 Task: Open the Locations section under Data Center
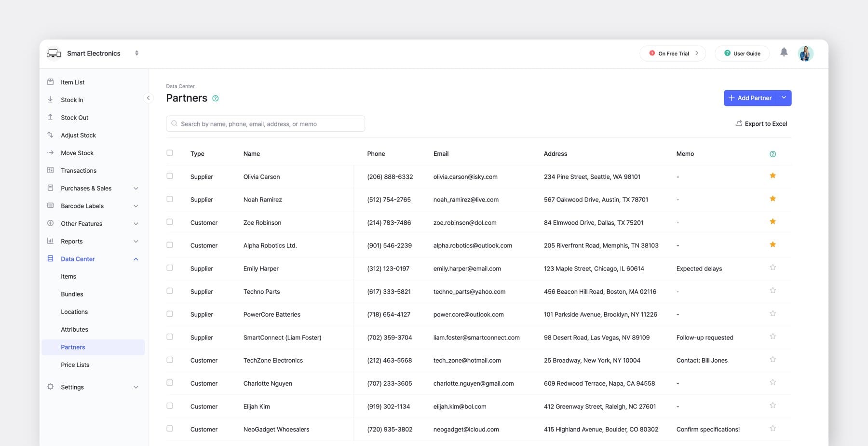pos(74,311)
